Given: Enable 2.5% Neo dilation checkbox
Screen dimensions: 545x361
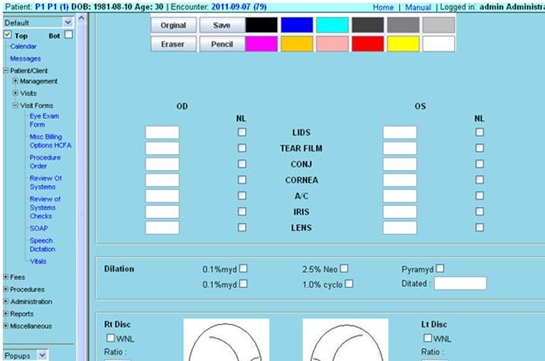Looking at the screenshot, I should [x=344, y=268].
